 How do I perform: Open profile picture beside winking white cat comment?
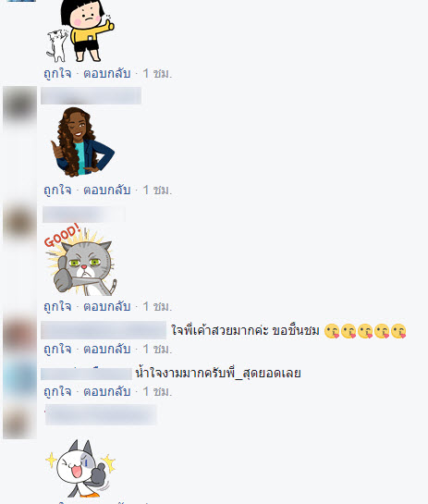coord(19,422)
